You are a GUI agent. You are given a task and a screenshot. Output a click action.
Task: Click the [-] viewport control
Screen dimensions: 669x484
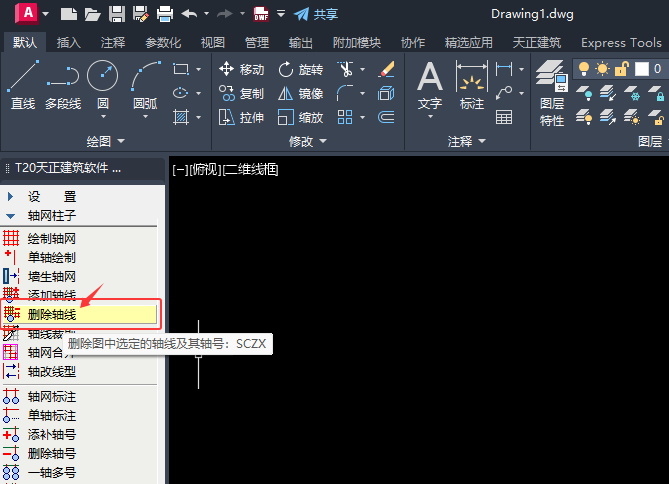click(180, 170)
